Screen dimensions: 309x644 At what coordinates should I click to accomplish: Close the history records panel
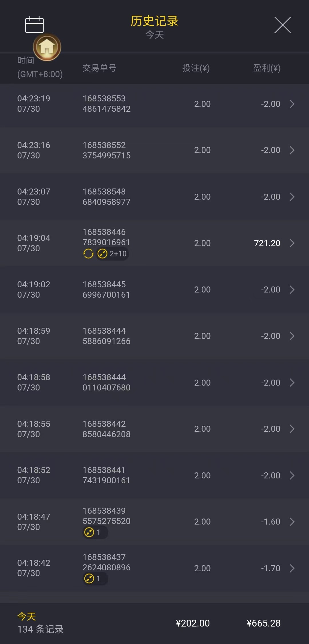pyautogui.click(x=282, y=25)
